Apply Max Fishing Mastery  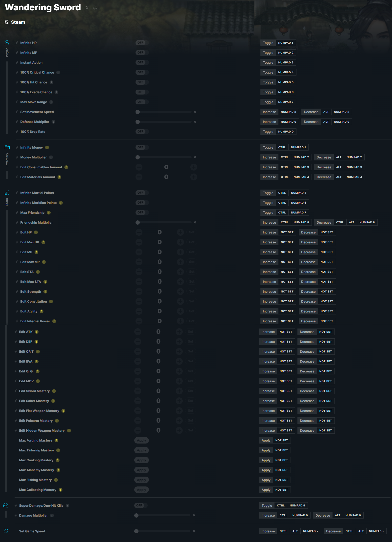click(x=141, y=480)
